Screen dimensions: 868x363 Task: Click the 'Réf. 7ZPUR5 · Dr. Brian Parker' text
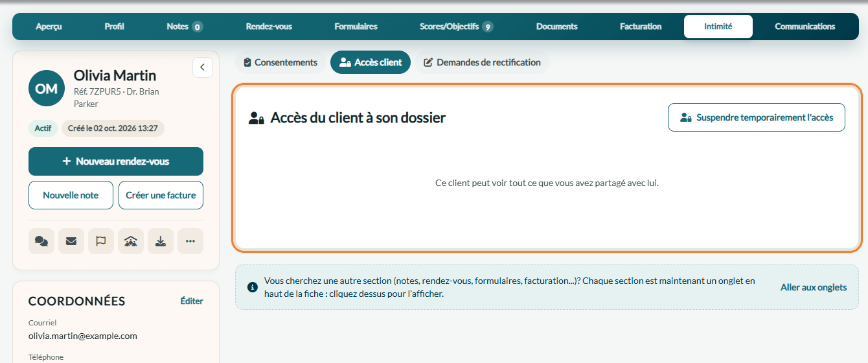point(117,98)
